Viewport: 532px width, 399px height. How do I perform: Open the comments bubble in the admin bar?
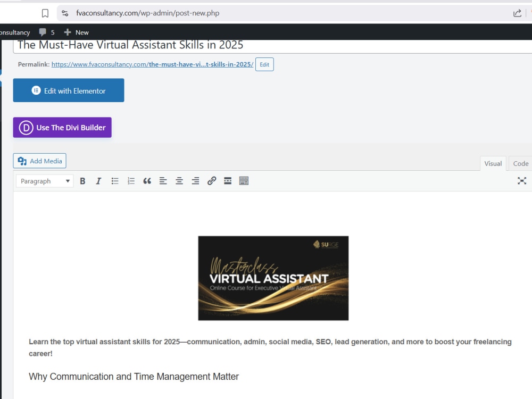coord(46,32)
